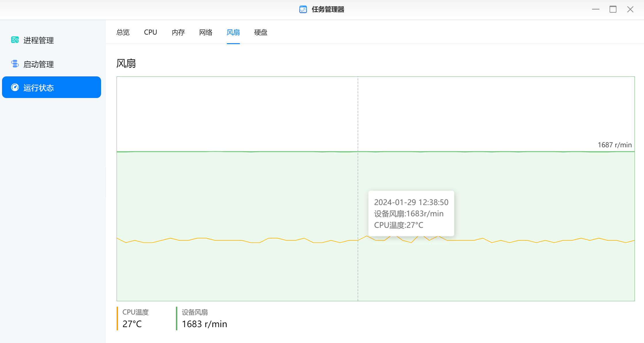Click the 1687 r/min chart label
Image resolution: width=644 pixels, height=343 pixels.
[614, 145]
